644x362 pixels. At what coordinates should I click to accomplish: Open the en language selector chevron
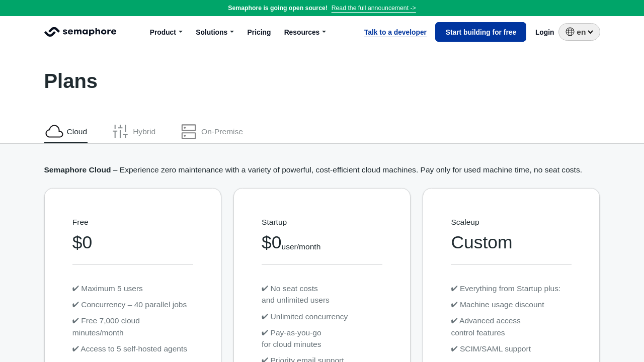tap(590, 32)
